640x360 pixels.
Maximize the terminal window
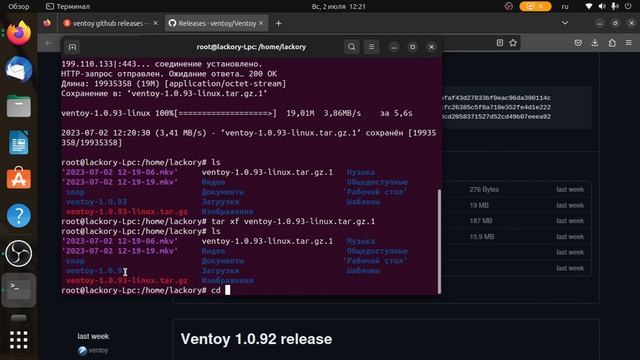[x=413, y=47]
